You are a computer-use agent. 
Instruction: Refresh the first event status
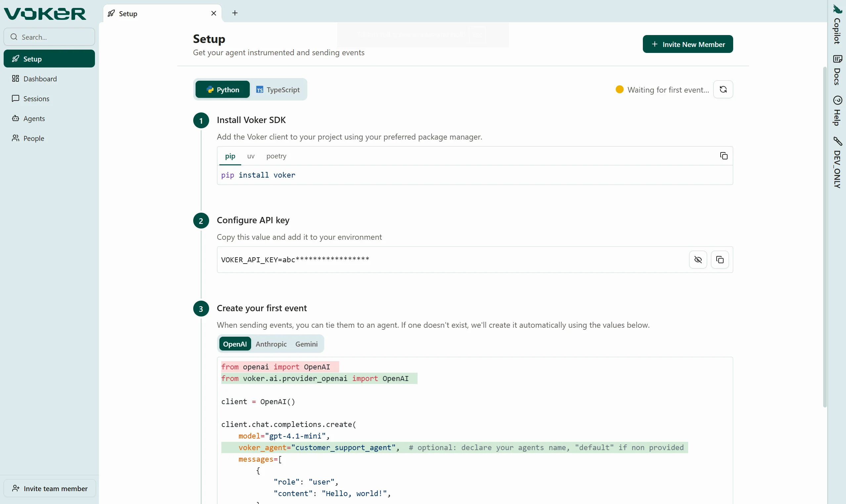pyautogui.click(x=723, y=89)
